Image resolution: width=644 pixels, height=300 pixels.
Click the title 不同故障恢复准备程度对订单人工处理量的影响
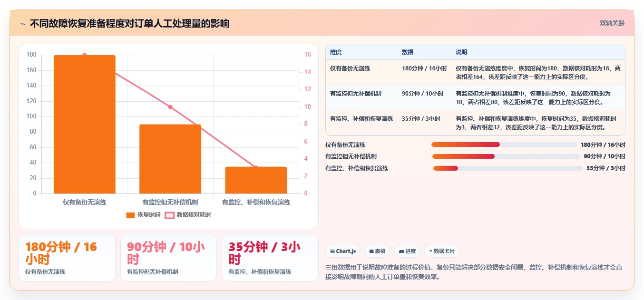(x=129, y=24)
